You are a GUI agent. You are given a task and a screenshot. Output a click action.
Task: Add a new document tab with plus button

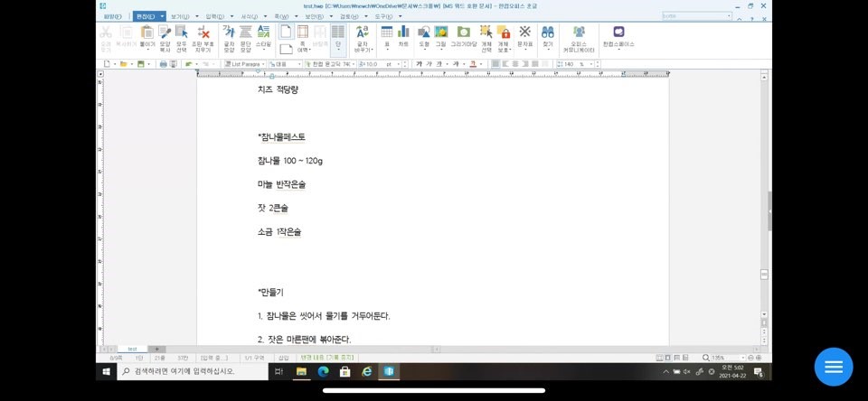pyautogui.click(x=156, y=349)
